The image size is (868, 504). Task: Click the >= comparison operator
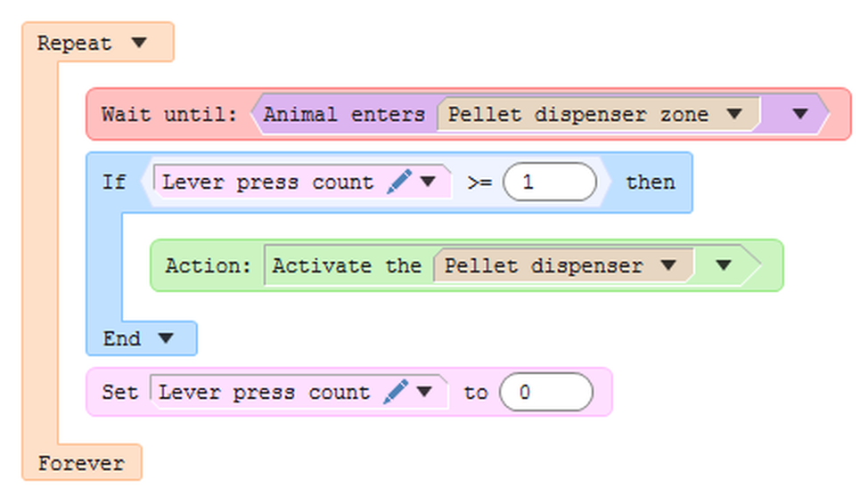click(479, 183)
